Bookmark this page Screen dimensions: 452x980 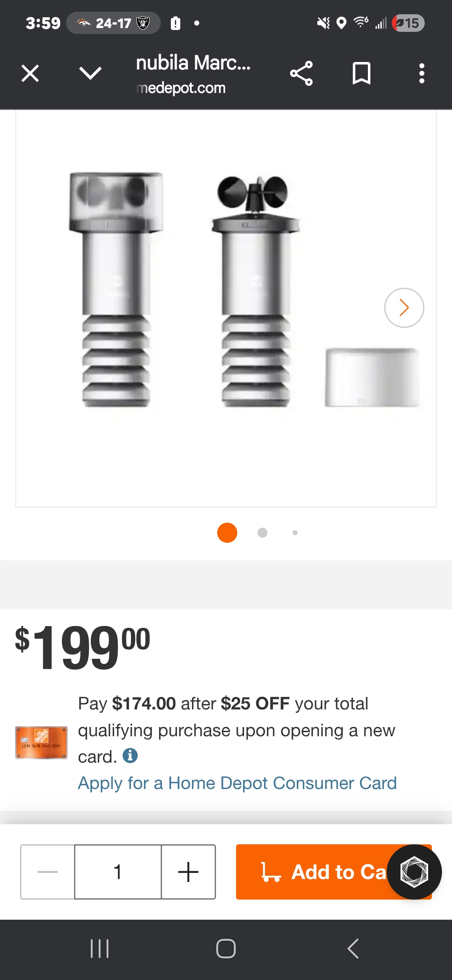click(362, 74)
